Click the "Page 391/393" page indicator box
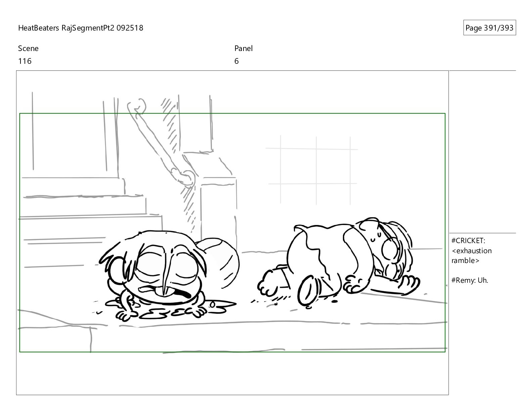This screenshot has height=411, width=532. (x=489, y=28)
